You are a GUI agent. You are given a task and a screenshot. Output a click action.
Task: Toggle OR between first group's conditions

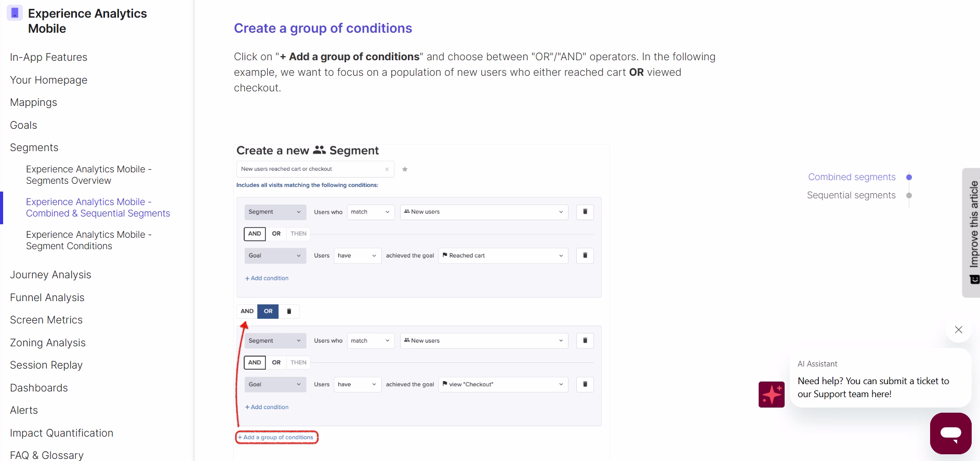coord(276,234)
